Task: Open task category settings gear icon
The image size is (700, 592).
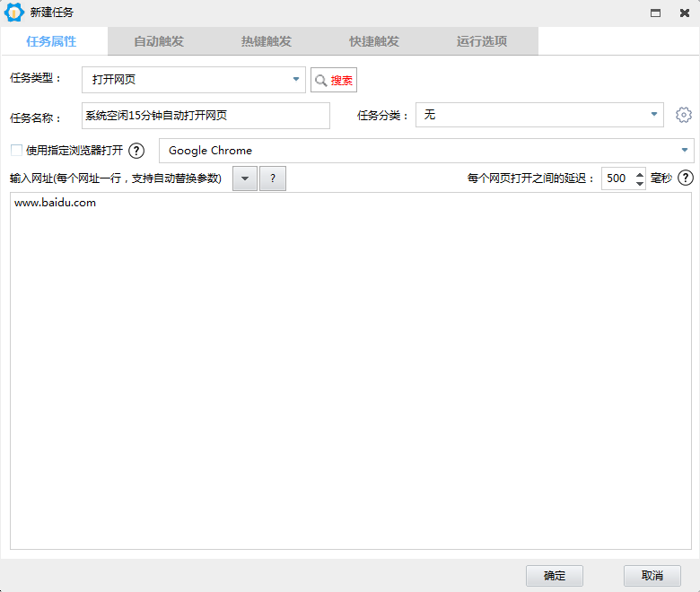Action: coord(684,115)
